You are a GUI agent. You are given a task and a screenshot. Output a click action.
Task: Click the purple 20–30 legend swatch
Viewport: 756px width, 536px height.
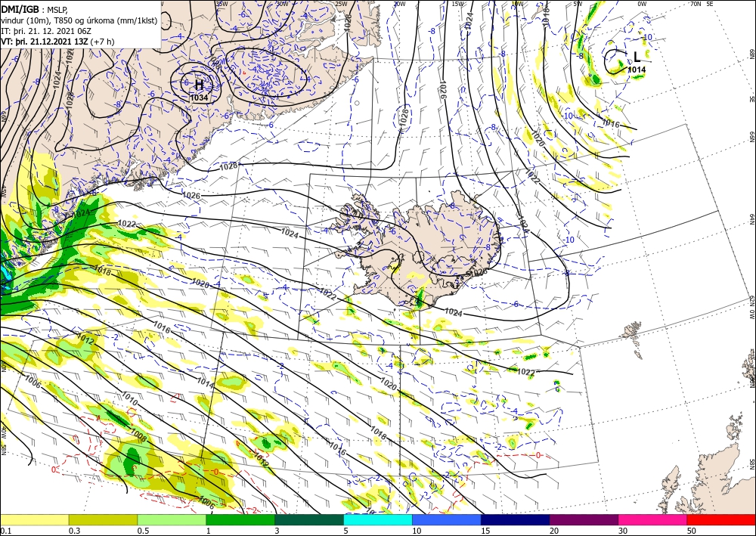pos(584,519)
